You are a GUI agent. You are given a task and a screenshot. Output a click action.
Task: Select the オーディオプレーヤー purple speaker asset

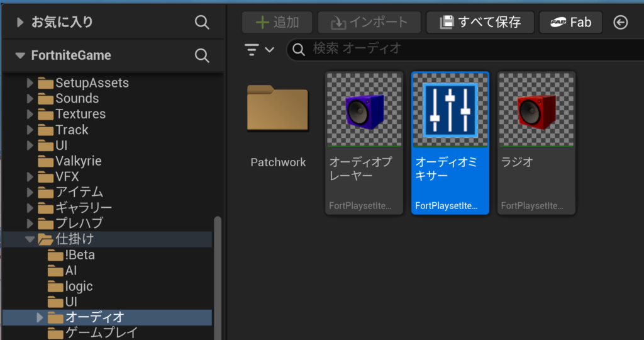(x=364, y=143)
